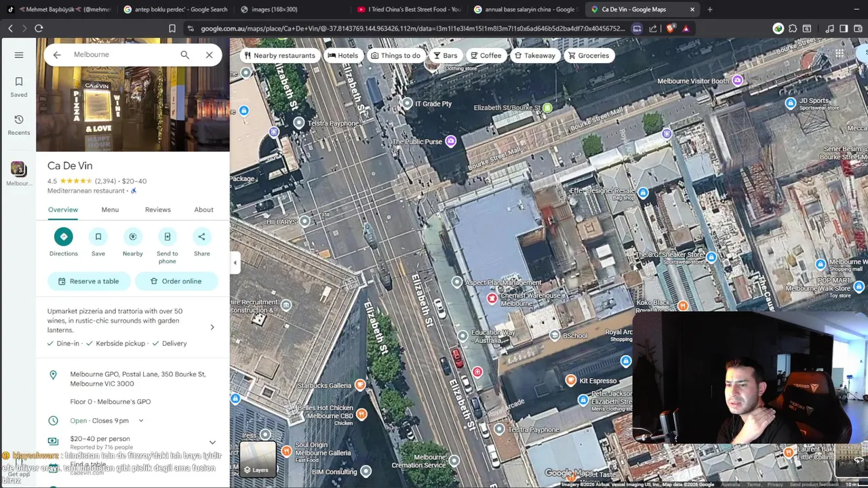Click the Education Way Australia marker
The image size is (868, 488).
(462, 335)
